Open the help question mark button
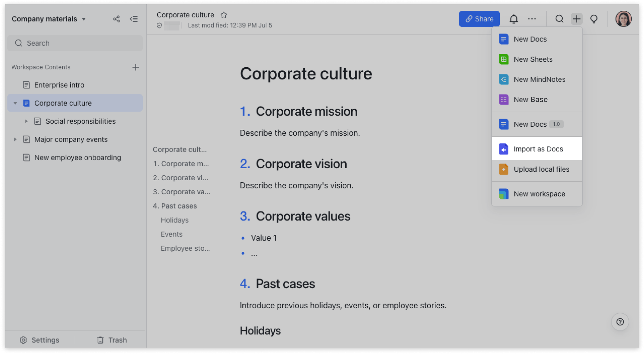 (x=620, y=322)
